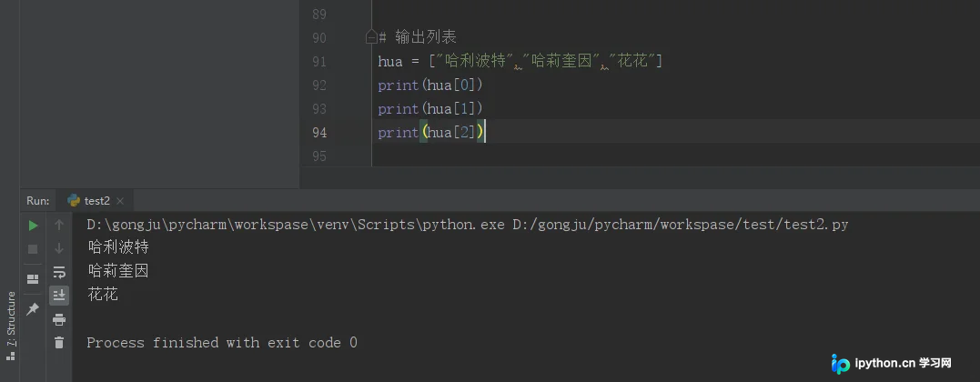The height and width of the screenshot is (382, 980).
Task: Click the Stop process icon in Run panel
Action: click(33, 249)
